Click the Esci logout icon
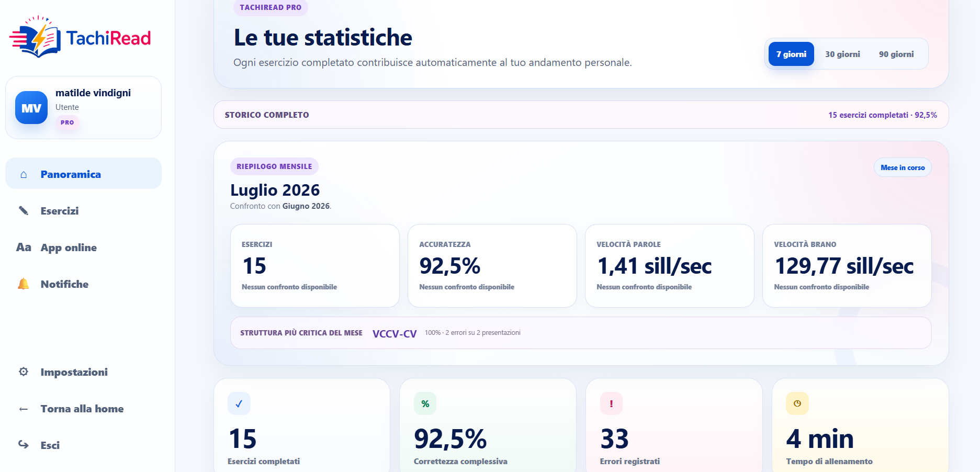 click(24, 445)
